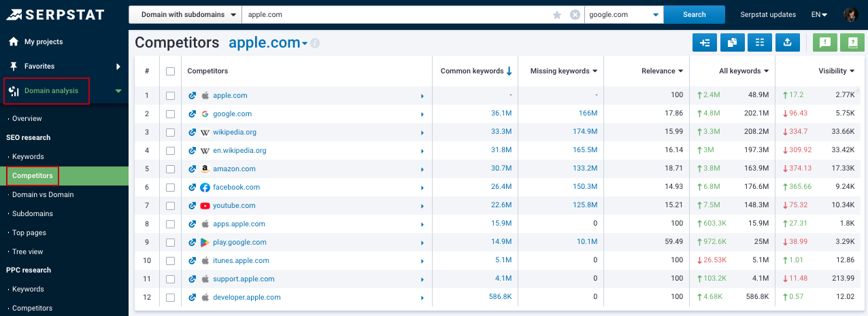Expand the Favorites submenu arrow

coord(118,67)
